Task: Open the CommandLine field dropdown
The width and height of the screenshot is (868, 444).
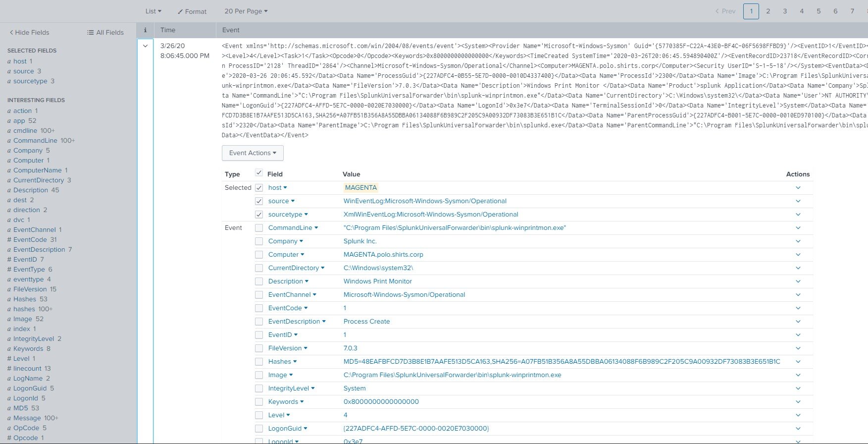Action: pyautogui.click(x=293, y=228)
